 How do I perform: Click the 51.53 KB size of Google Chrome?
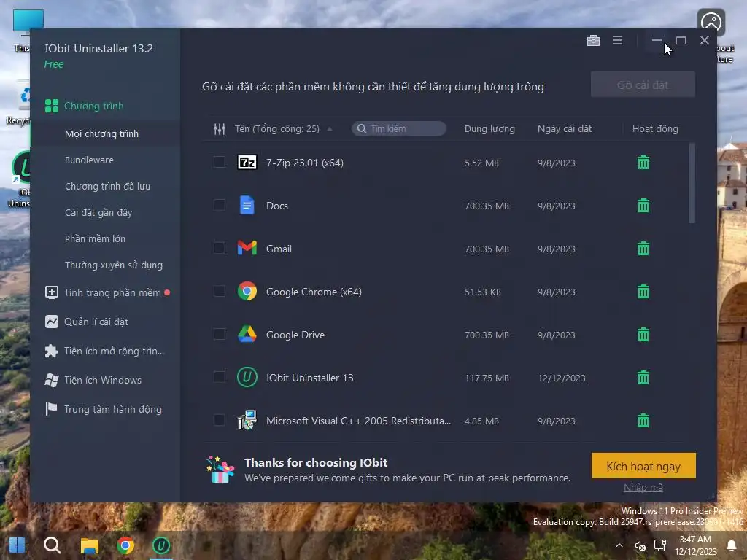483,292
